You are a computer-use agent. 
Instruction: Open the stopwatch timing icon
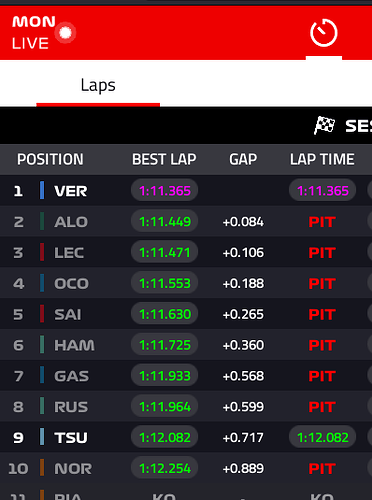(324, 33)
